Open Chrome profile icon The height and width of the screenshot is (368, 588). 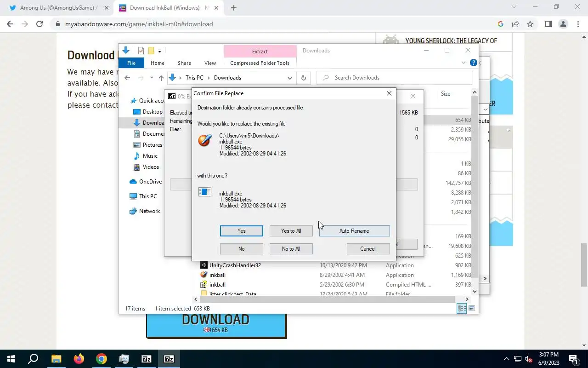tap(563, 24)
